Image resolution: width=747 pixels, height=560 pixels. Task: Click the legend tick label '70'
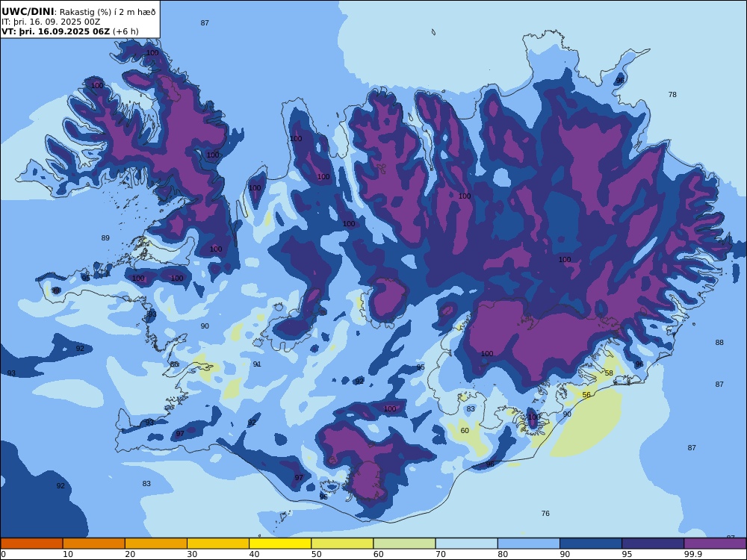pos(441,554)
